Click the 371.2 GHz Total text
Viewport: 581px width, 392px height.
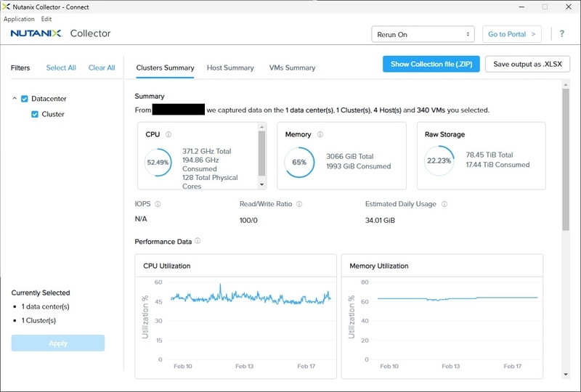point(206,151)
